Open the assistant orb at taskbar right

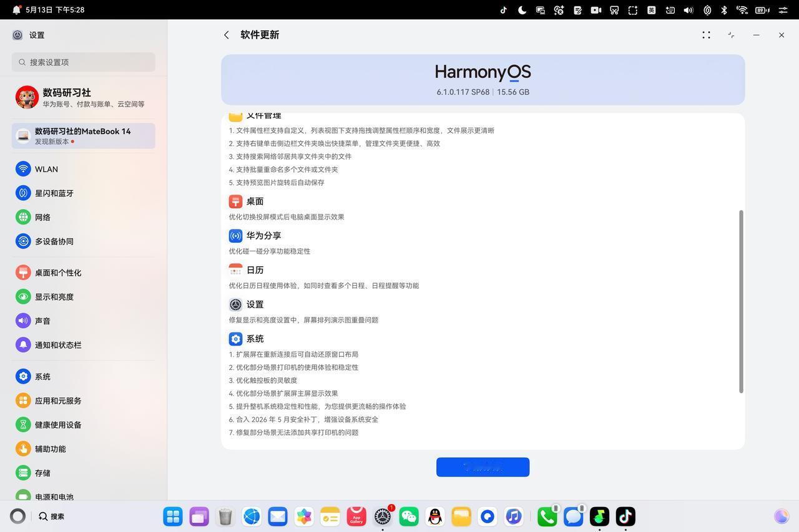[782, 516]
